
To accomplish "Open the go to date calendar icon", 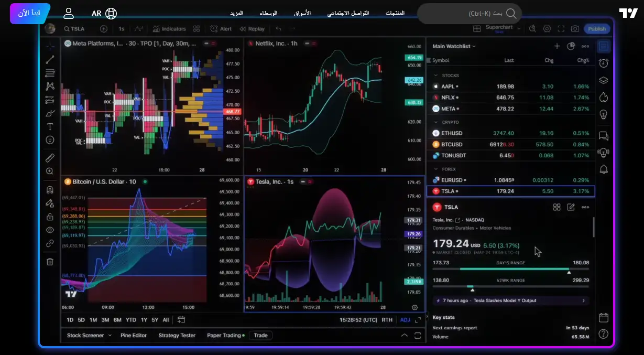I will point(181,320).
